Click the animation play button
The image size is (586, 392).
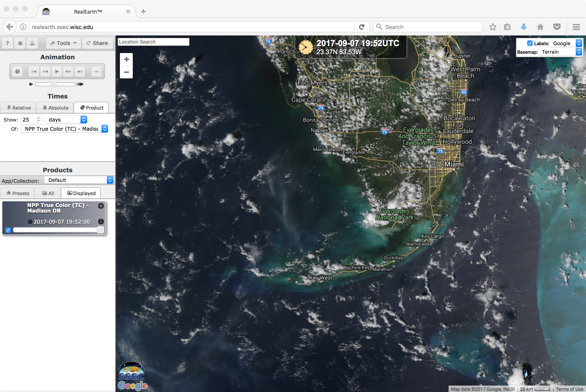click(57, 71)
